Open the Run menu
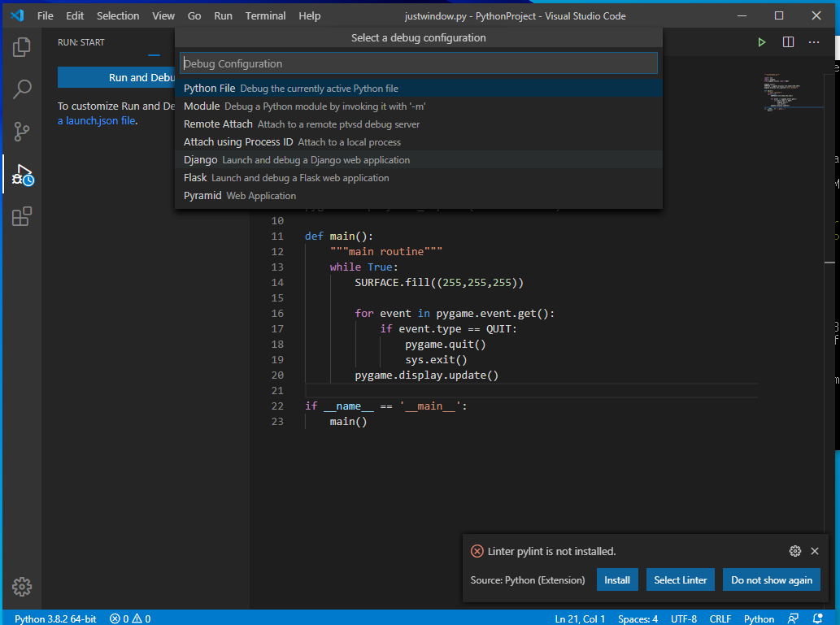840x625 pixels. (x=223, y=15)
